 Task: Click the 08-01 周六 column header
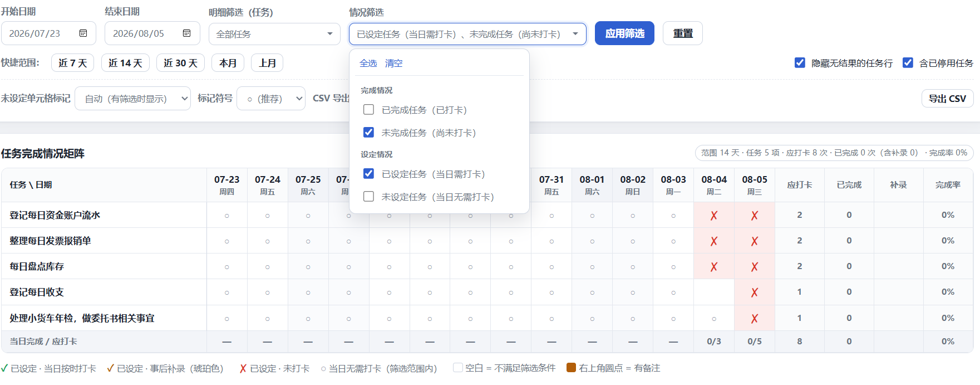(592, 185)
